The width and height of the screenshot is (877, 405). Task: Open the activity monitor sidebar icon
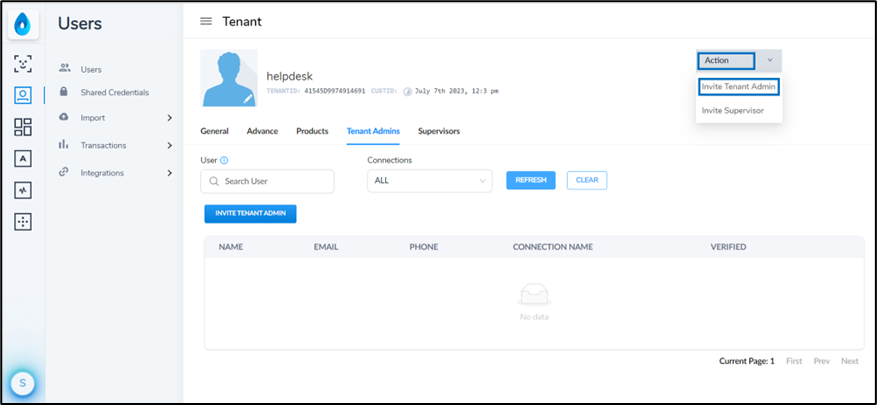click(x=23, y=191)
